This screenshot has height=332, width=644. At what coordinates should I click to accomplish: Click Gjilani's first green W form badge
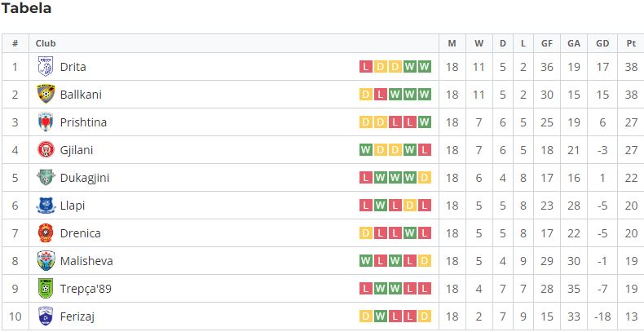click(x=365, y=150)
